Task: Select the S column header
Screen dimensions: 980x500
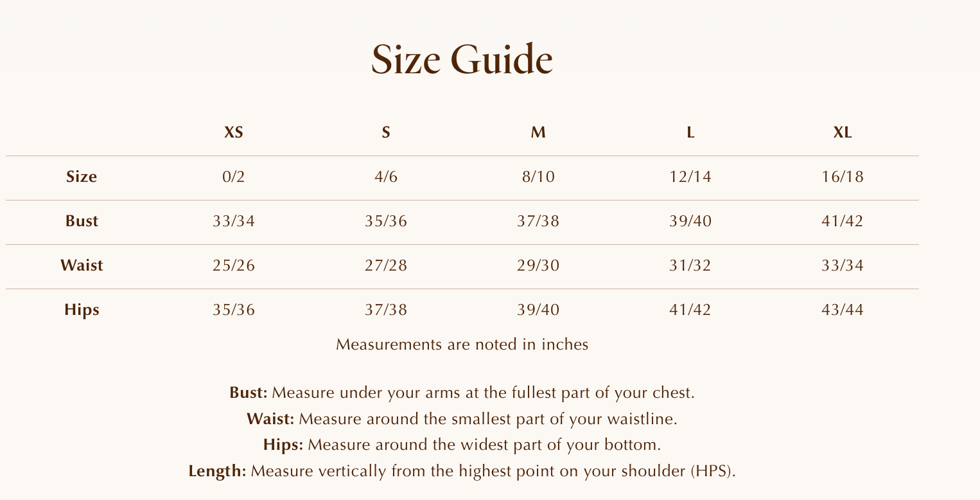Action: click(x=386, y=132)
